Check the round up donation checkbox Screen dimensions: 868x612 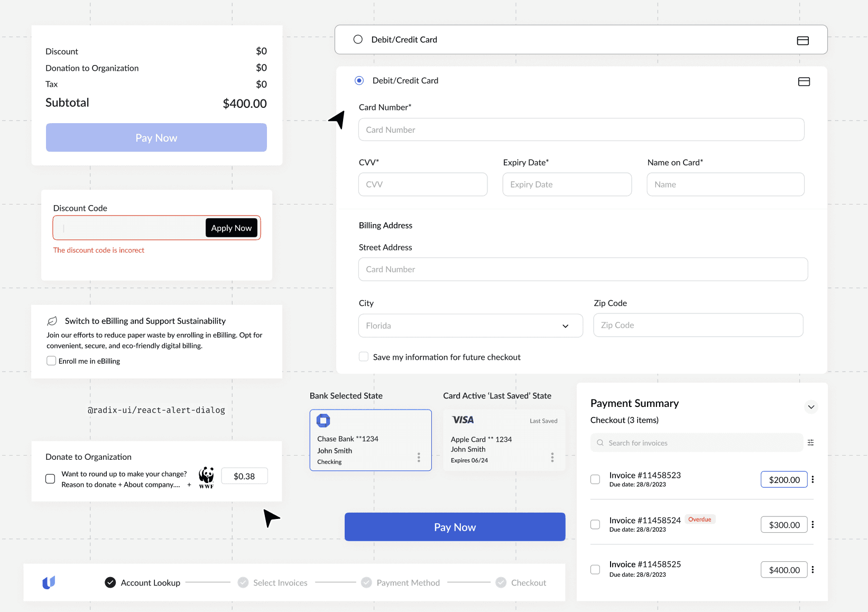(x=50, y=479)
